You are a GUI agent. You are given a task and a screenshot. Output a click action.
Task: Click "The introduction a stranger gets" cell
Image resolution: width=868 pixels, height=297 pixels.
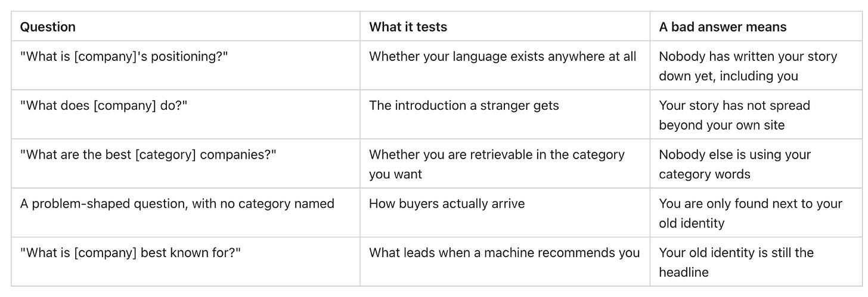click(505, 115)
